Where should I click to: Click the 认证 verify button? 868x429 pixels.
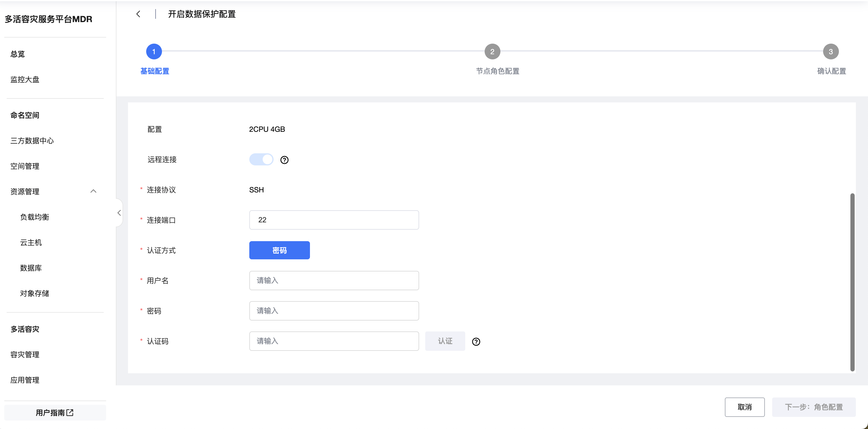click(445, 341)
